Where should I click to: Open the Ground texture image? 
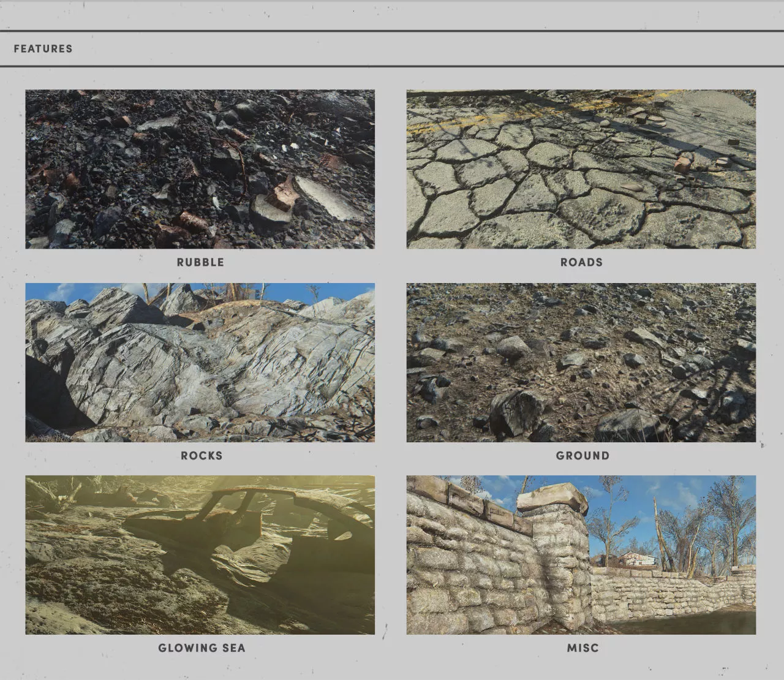581,363
